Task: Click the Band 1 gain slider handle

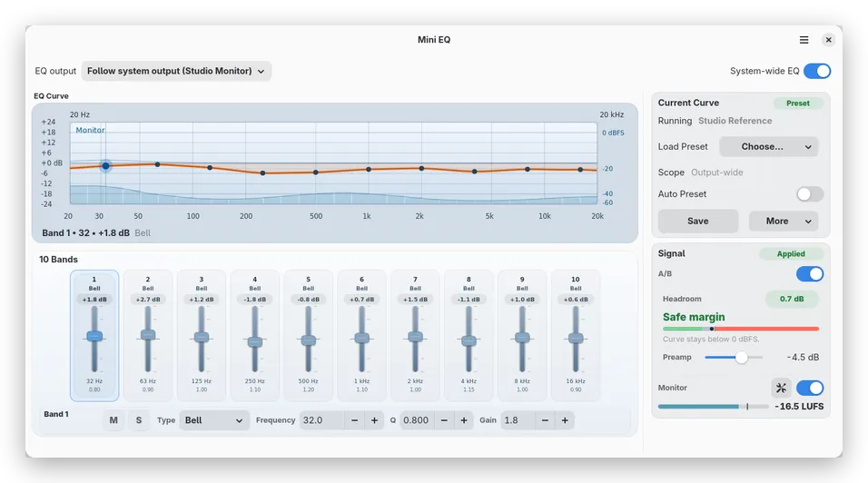Action: [94, 336]
